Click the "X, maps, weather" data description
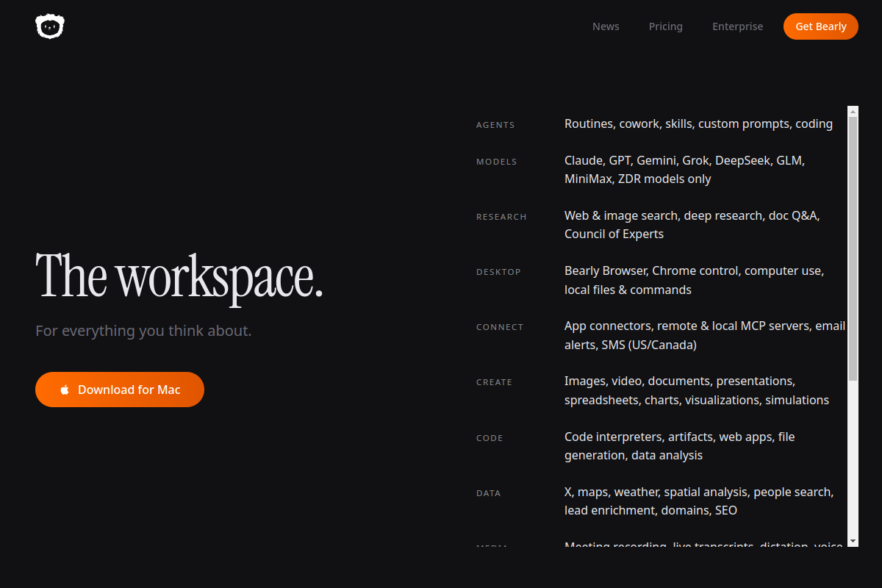 coord(699,501)
